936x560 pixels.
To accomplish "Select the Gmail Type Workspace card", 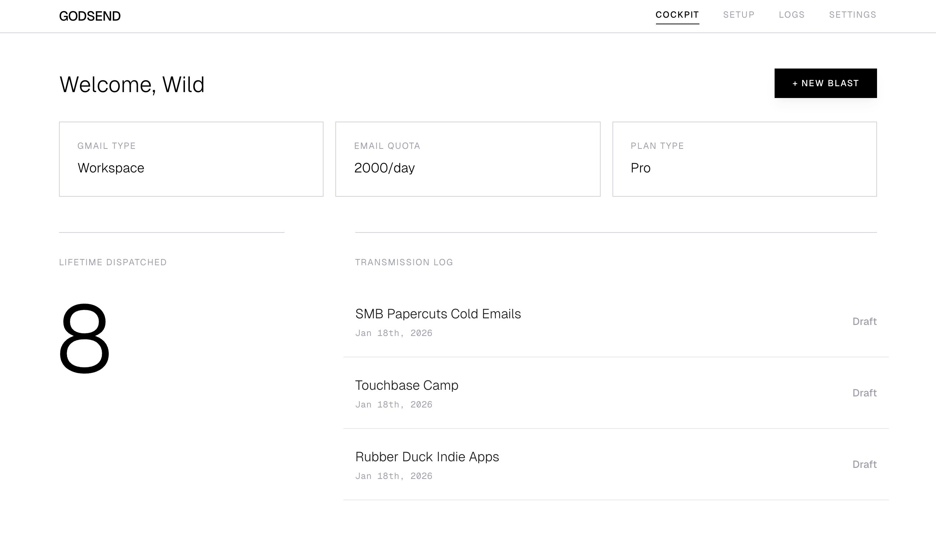I will pos(191,159).
